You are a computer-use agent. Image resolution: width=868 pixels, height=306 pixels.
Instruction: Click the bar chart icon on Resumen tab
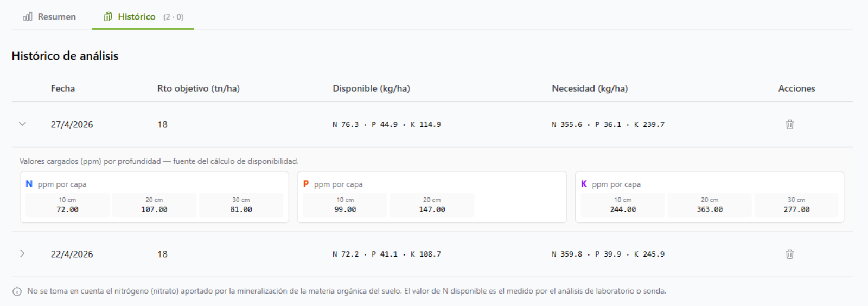[28, 17]
